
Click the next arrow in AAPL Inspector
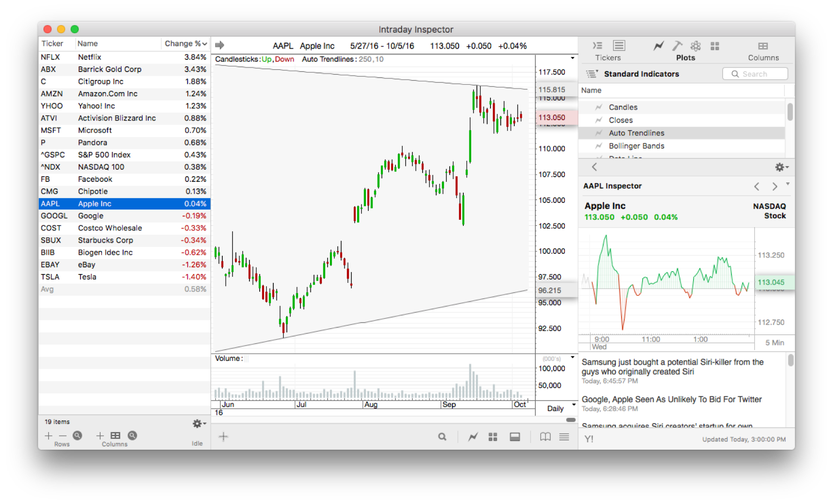[774, 186]
